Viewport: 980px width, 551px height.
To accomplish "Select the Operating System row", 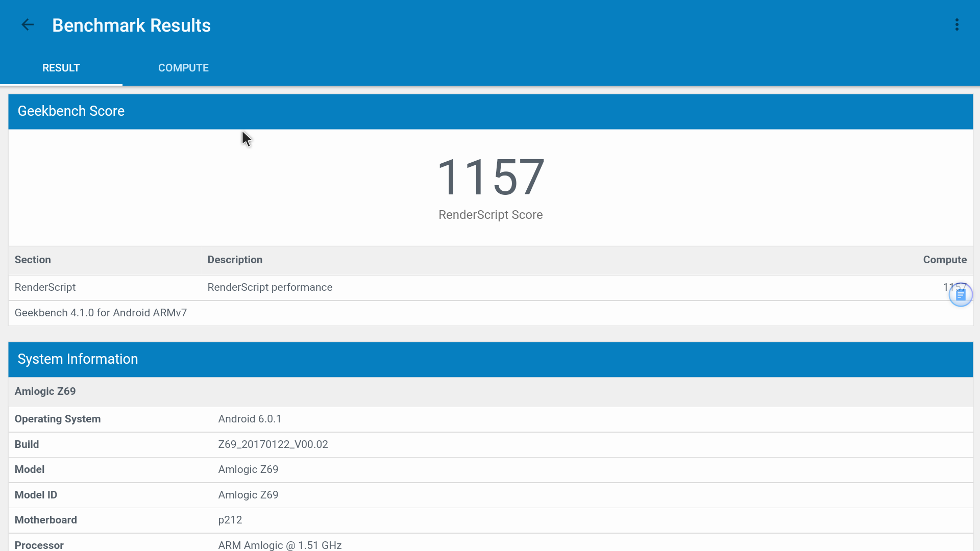I will [58, 419].
